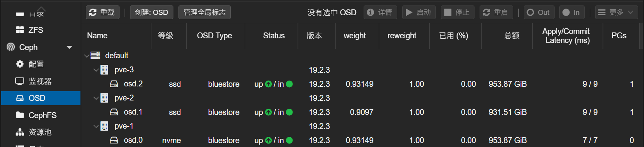Sort by Apply/Commit Latency column header
This screenshot has width=644, height=147.
pyautogui.click(x=567, y=36)
